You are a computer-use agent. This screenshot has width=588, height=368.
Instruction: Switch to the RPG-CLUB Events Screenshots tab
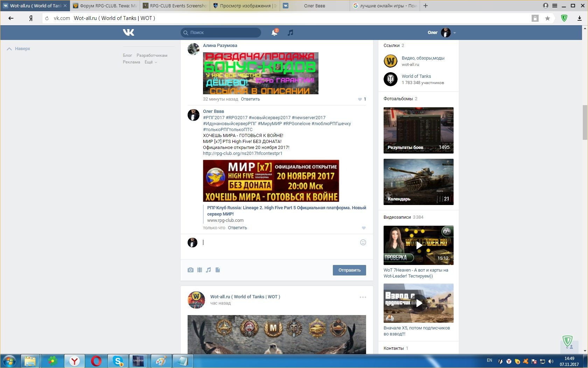pos(175,6)
